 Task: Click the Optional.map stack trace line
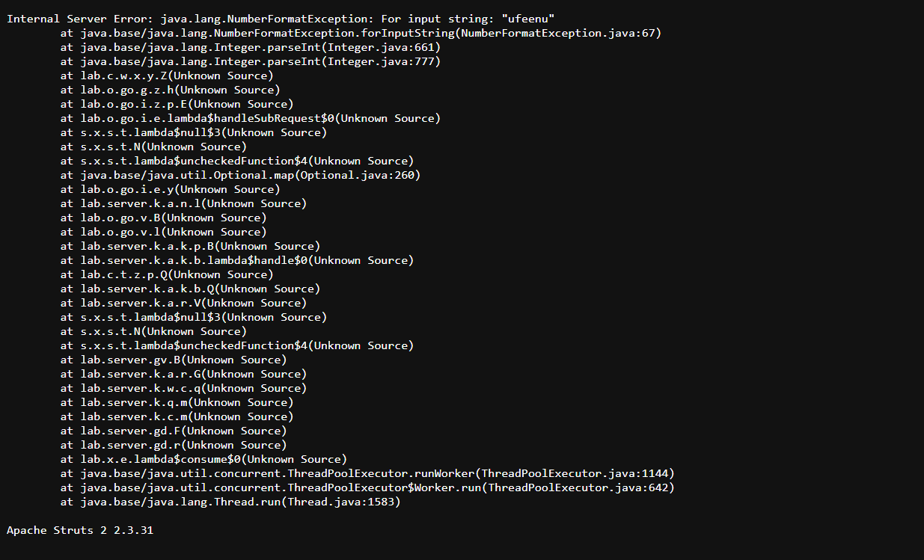coord(240,175)
